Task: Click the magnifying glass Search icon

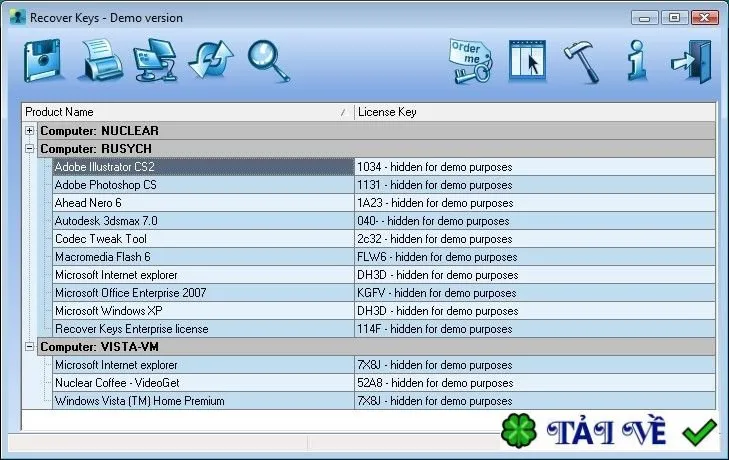Action: [x=269, y=61]
